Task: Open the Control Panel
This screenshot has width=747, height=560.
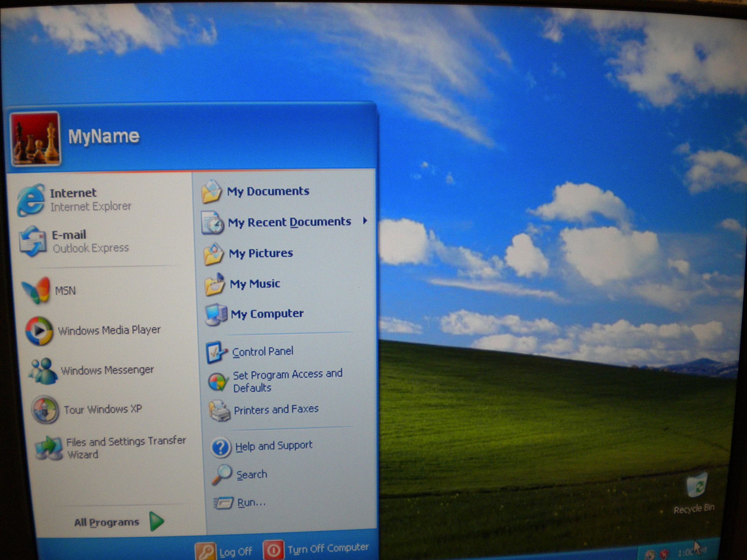Action: (x=263, y=351)
